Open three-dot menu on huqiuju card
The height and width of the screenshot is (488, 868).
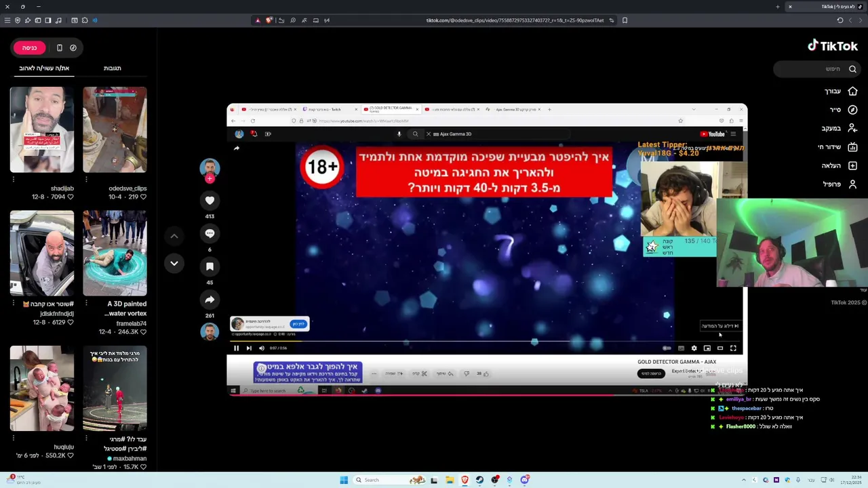[x=13, y=439]
